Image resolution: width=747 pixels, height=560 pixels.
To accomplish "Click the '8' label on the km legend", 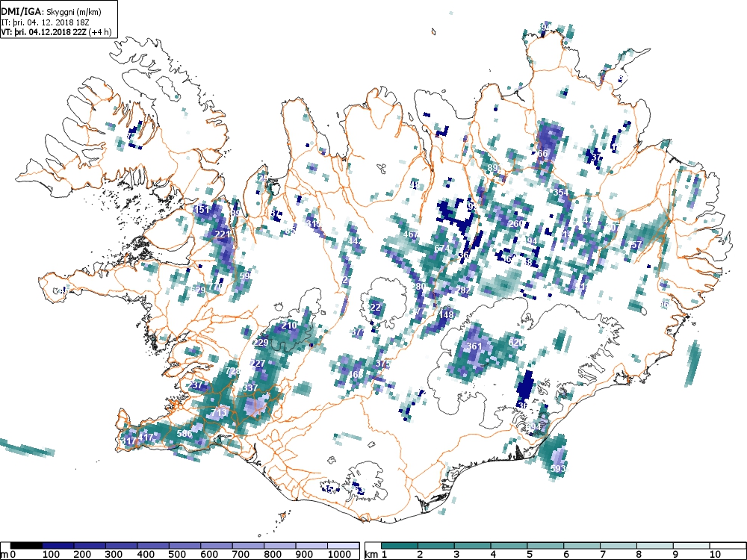I will pos(638,554).
